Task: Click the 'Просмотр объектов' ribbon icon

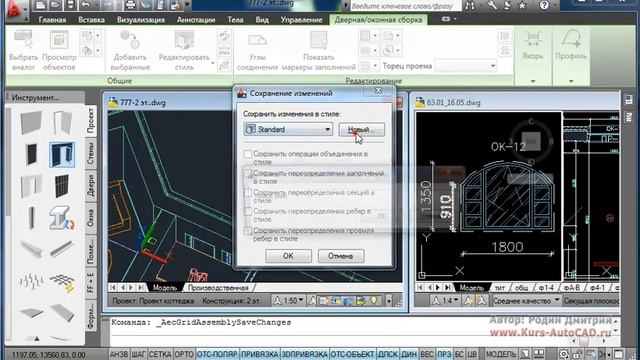Action: coord(59,40)
